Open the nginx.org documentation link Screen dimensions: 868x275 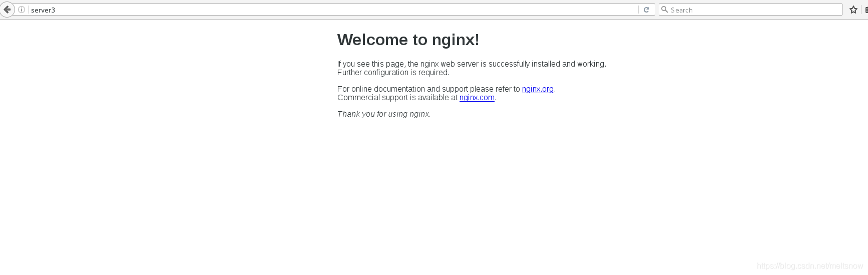coord(538,89)
